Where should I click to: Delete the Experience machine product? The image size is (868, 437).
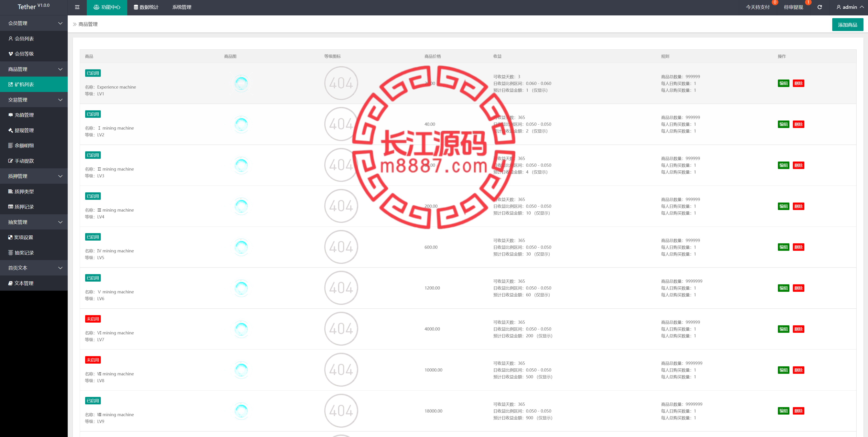pyautogui.click(x=798, y=83)
